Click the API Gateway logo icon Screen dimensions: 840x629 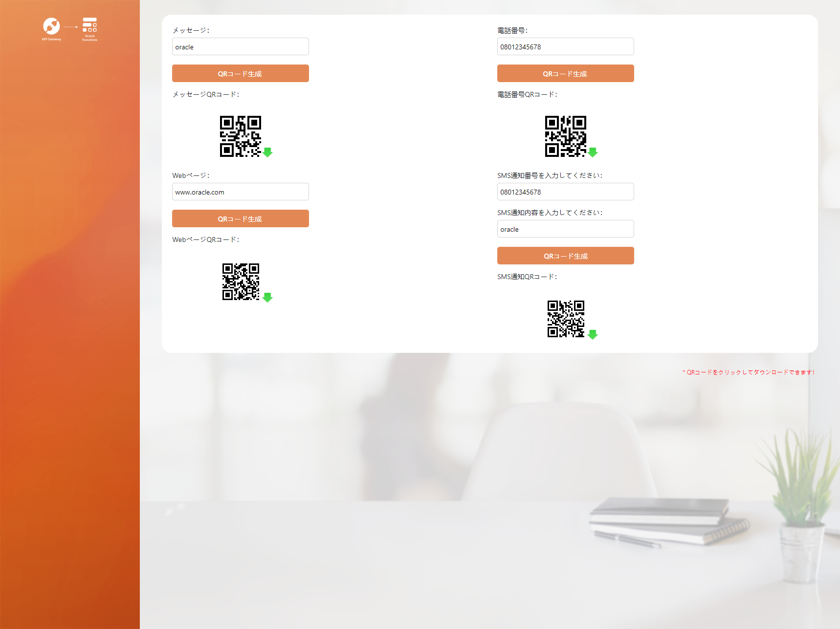point(51,26)
